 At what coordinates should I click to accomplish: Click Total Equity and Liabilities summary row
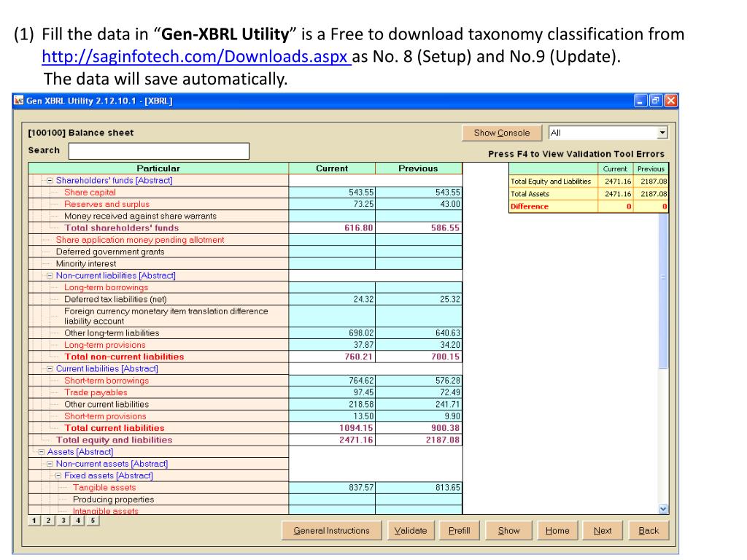pyautogui.click(x=589, y=182)
